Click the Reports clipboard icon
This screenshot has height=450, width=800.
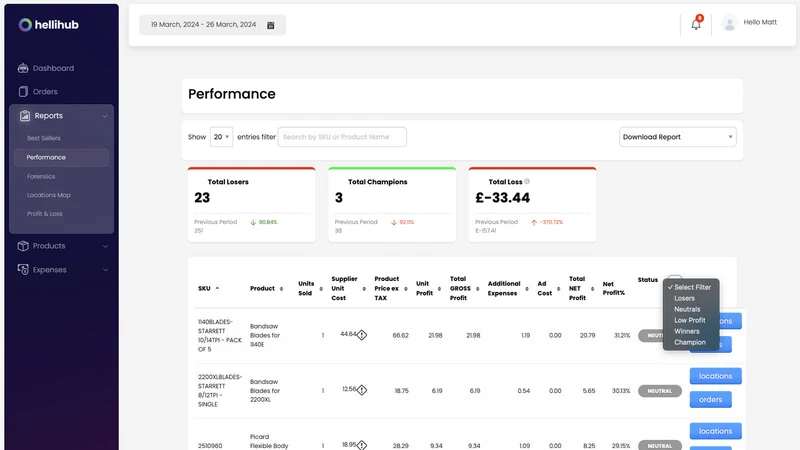(x=24, y=116)
